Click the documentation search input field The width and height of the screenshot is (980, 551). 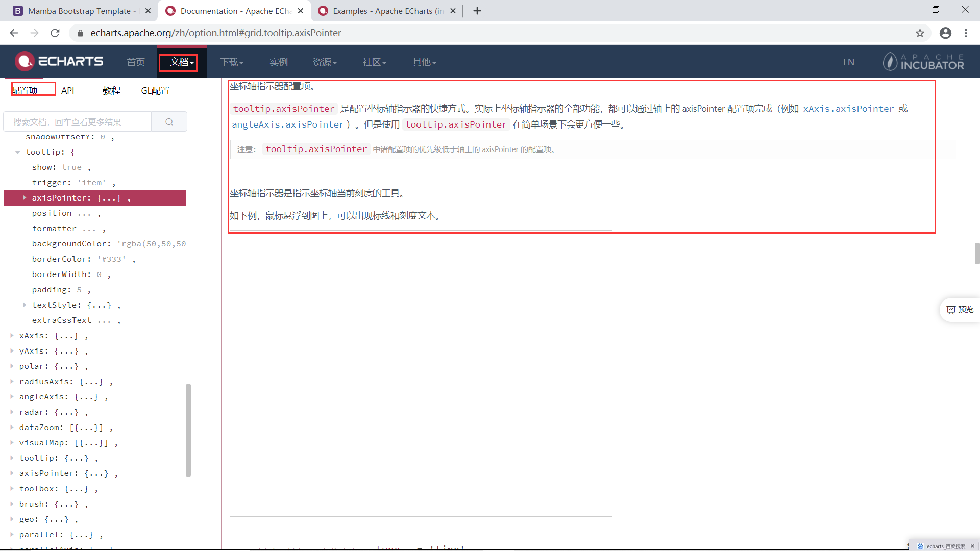coord(78,122)
